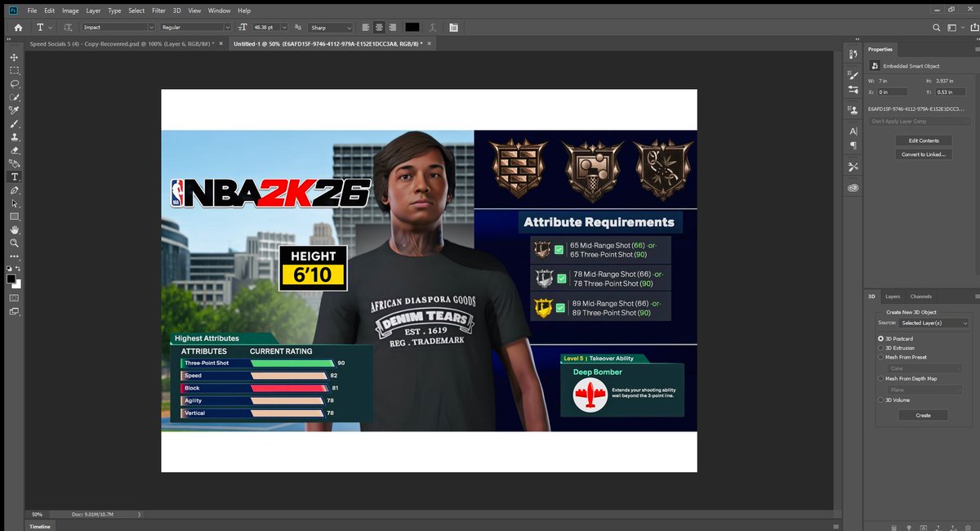The height and width of the screenshot is (531, 980).
Task: Left align the text
Action: click(367, 27)
